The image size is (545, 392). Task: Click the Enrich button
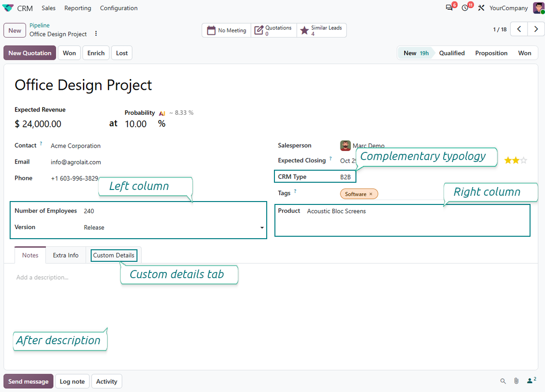96,53
